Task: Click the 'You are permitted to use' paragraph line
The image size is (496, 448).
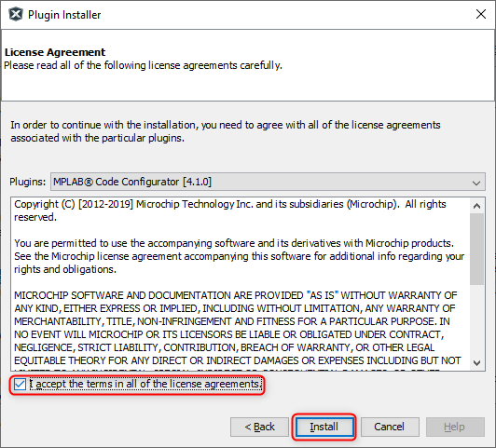Action: (x=234, y=243)
